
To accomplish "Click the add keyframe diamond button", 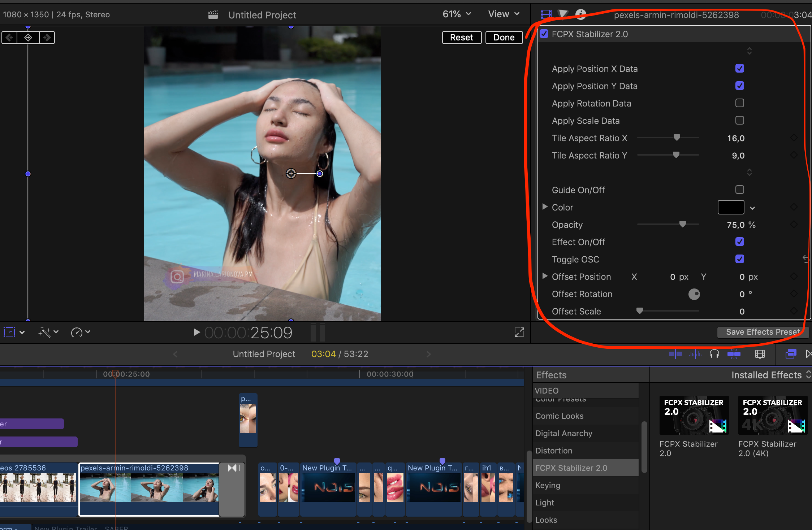I will coord(28,38).
